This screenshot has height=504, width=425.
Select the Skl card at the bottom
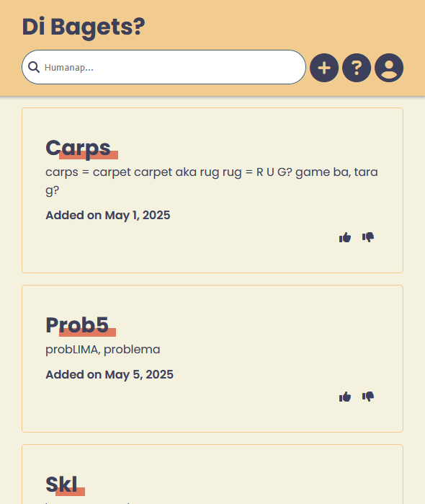[212, 474]
